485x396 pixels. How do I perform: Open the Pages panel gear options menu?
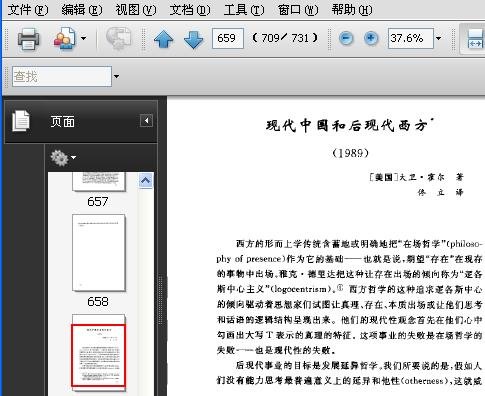coord(62,157)
